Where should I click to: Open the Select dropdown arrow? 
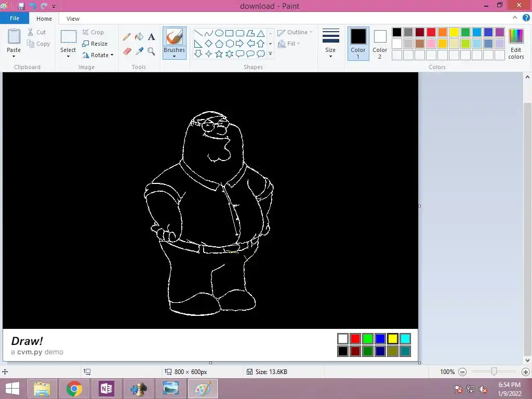[x=68, y=56]
